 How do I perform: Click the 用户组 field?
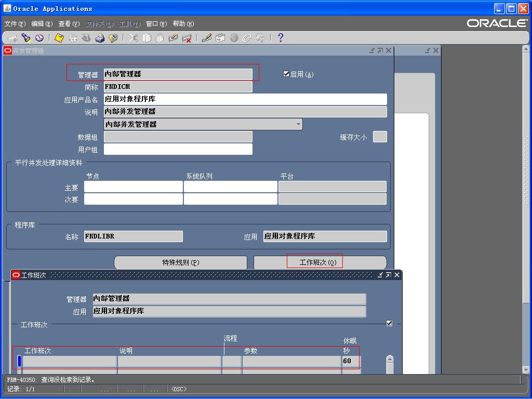click(178, 149)
